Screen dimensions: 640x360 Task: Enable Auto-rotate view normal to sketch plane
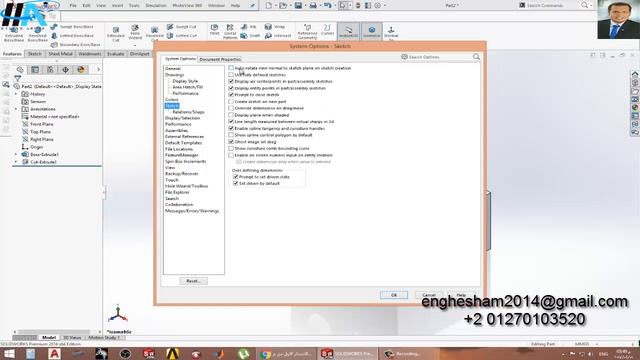[x=231, y=68]
